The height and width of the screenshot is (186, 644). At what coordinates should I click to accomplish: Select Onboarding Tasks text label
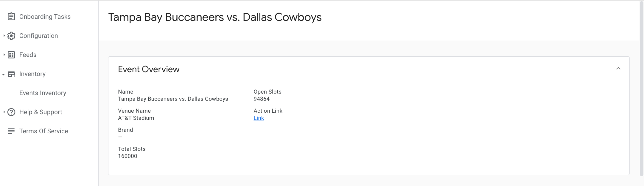coord(45,17)
